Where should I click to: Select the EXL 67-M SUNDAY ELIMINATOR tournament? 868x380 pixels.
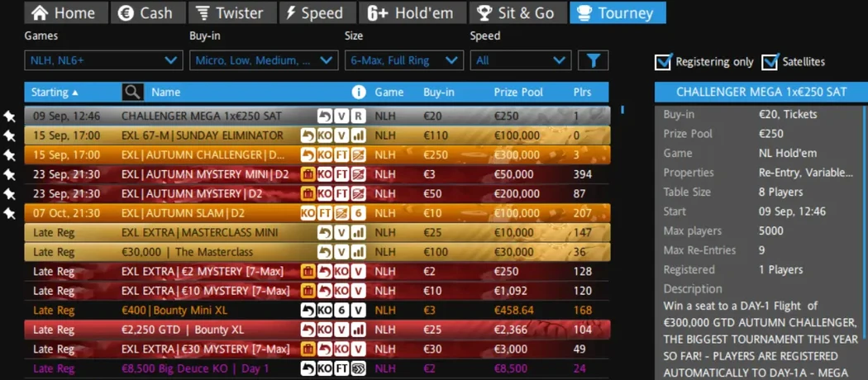317,135
